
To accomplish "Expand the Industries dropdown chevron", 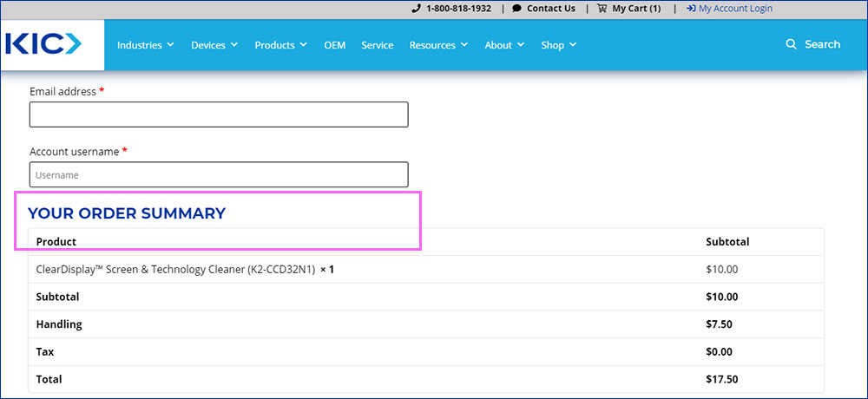I will (170, 45).
